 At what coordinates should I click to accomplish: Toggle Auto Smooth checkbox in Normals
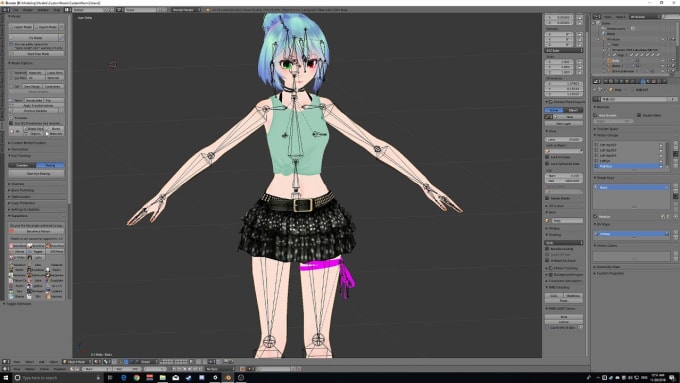(595, 115)
